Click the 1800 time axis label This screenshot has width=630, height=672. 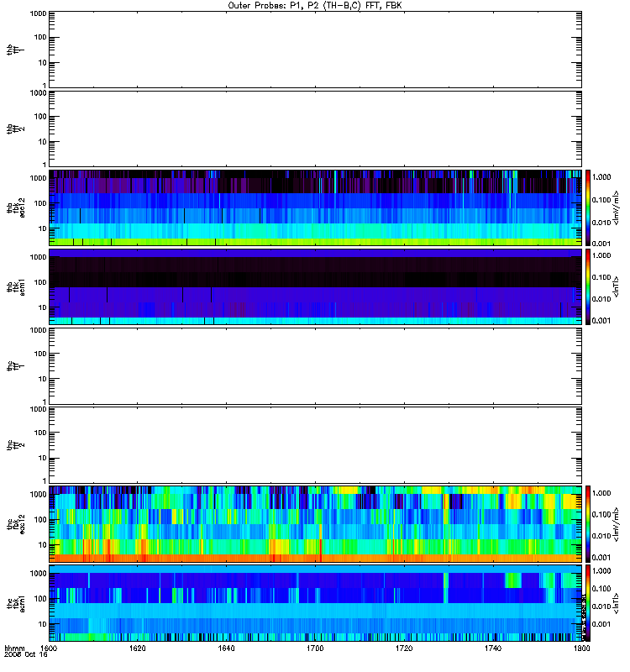click(581, 648)
